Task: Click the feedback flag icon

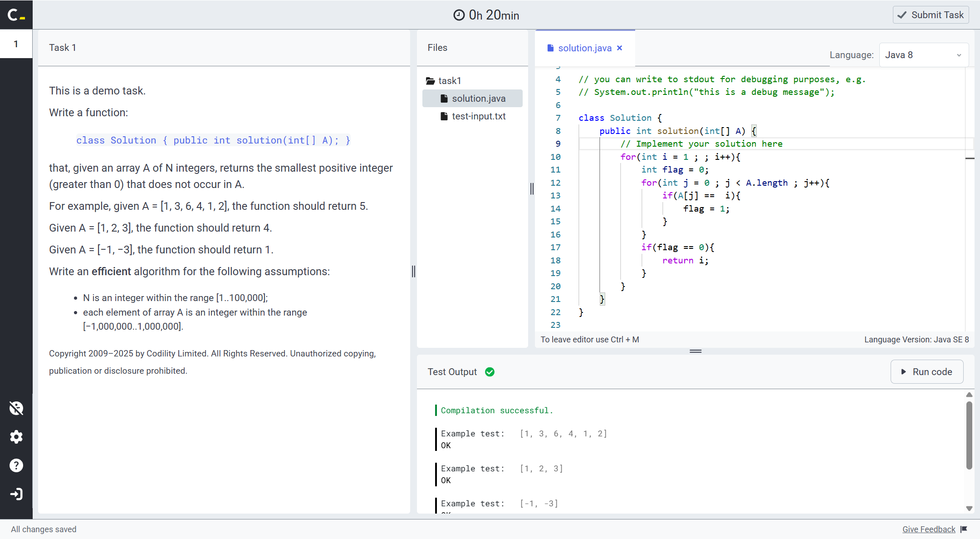Action: pos(964,529)
